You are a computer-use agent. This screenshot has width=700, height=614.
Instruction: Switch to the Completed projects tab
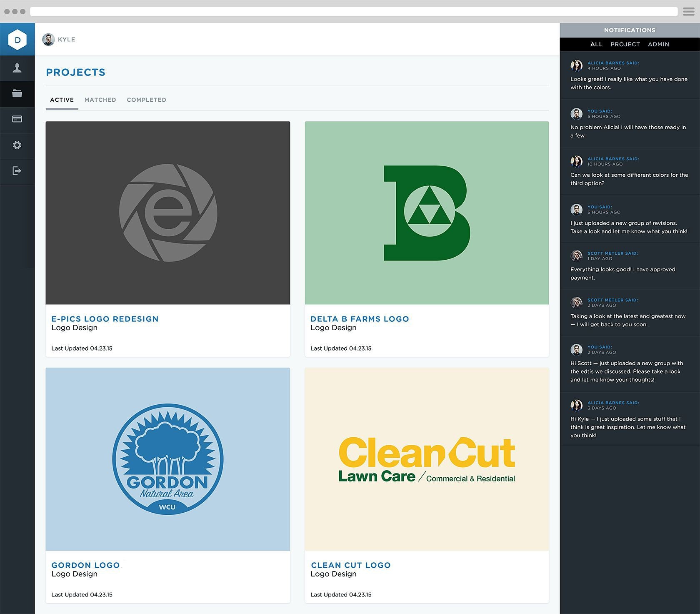146,100
